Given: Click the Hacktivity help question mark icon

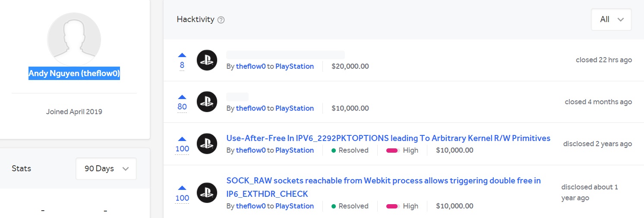Looking at the screenshot, I should (221, 20).
